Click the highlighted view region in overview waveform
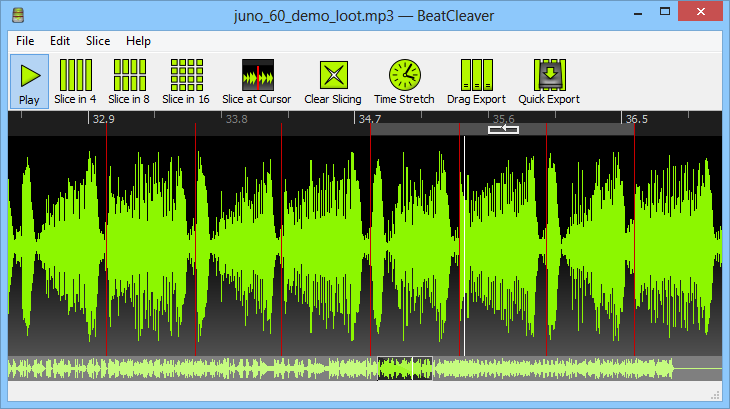This screenshot has width=730, height=409. 405,369
